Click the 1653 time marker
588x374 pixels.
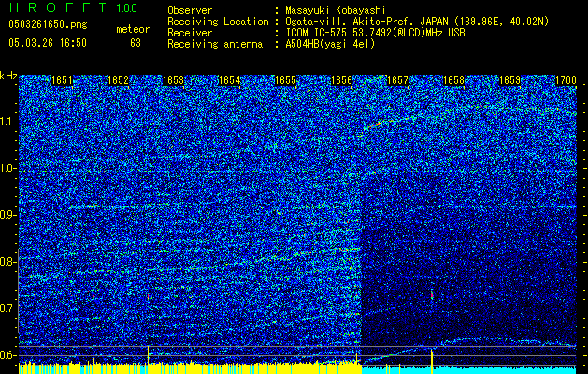(x=174, y=80)
